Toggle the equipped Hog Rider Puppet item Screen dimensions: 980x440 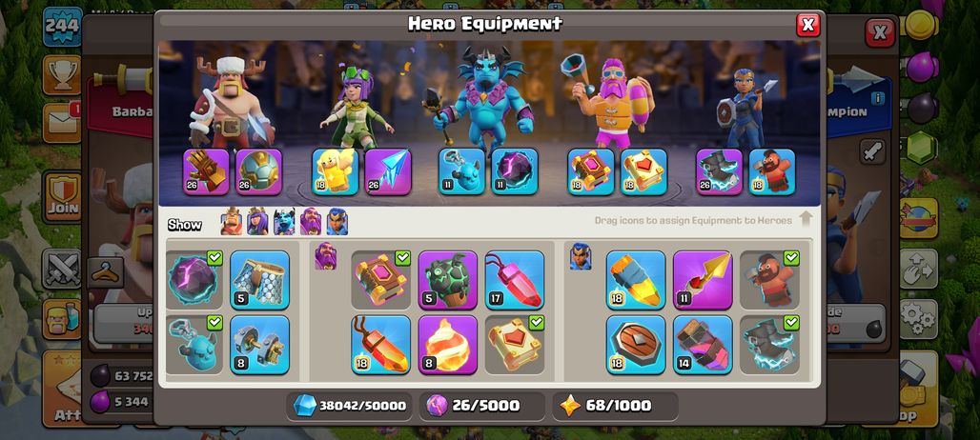click(x=769, y=280)
